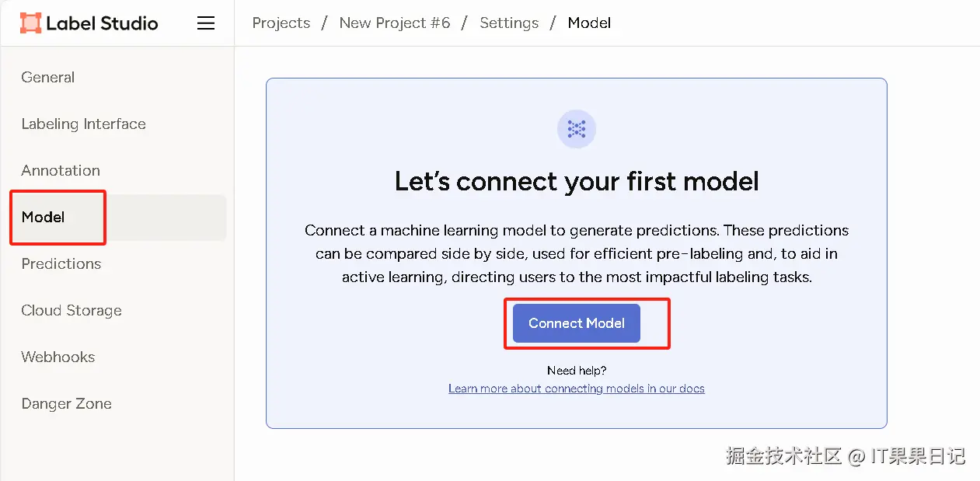Click the 'Let's connect your first model' heading
This screenshot has width=980, height=481.
click(577, 182)
